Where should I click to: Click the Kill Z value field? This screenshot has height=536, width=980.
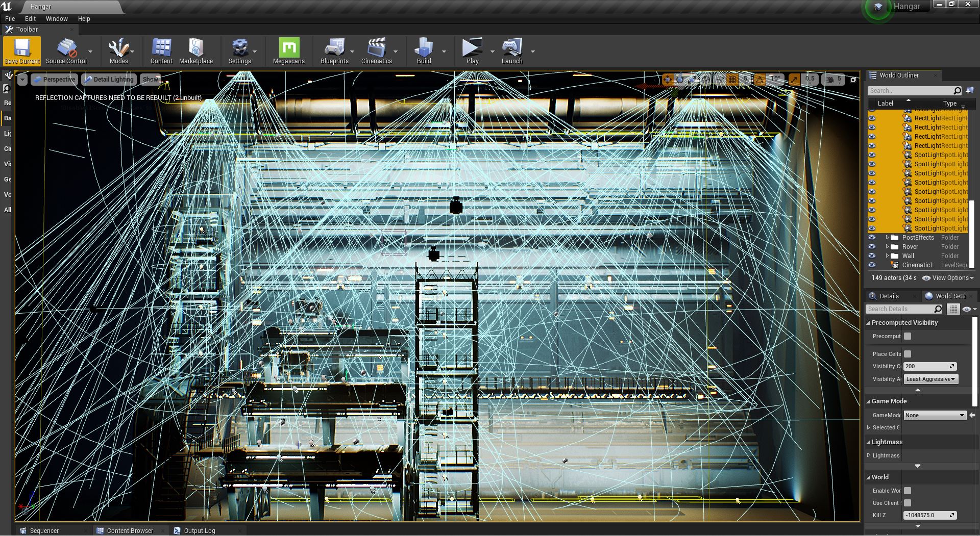pos(929,515)
